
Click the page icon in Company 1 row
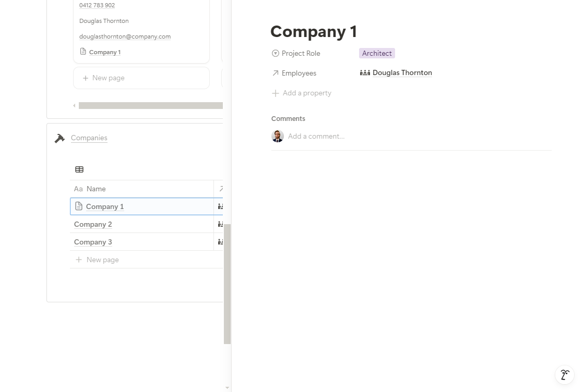tap(79, 206)
